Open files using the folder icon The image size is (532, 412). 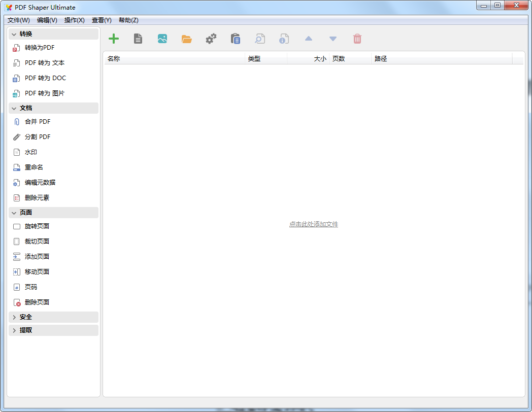186,39
